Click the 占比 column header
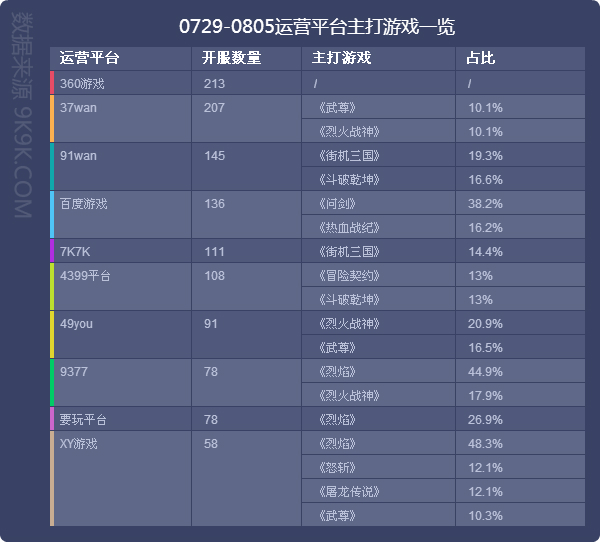600x542 pixels. [520, 59]
